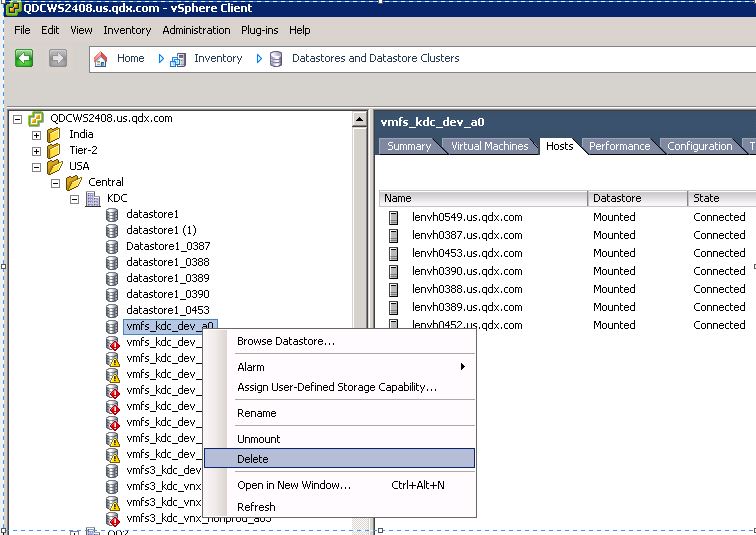756x535 pixels.
Task: Click the Inventory breadcrumb link
Action: click(218, 58)
